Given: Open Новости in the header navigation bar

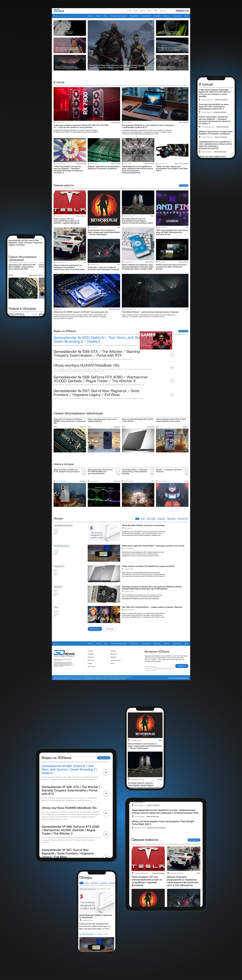Looking at the screenshot, I should click(x=90, y=16).
